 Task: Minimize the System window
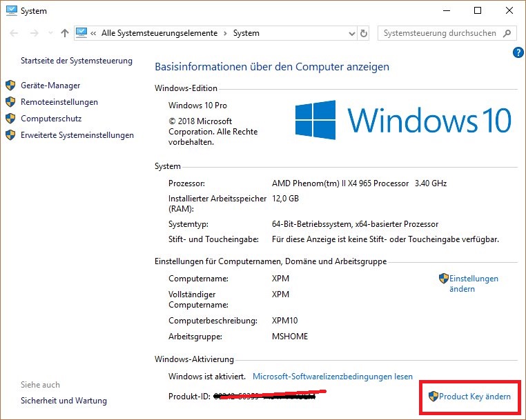coord(447,11)
